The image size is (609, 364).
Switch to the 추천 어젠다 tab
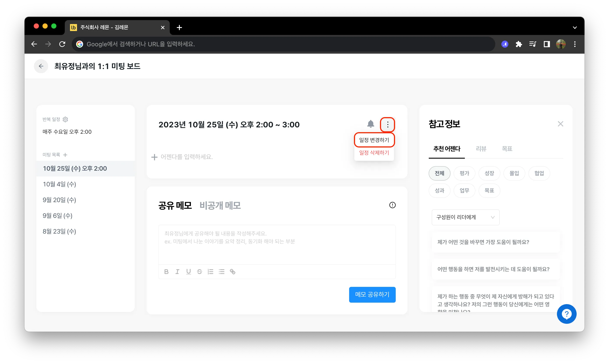[447, 149]
